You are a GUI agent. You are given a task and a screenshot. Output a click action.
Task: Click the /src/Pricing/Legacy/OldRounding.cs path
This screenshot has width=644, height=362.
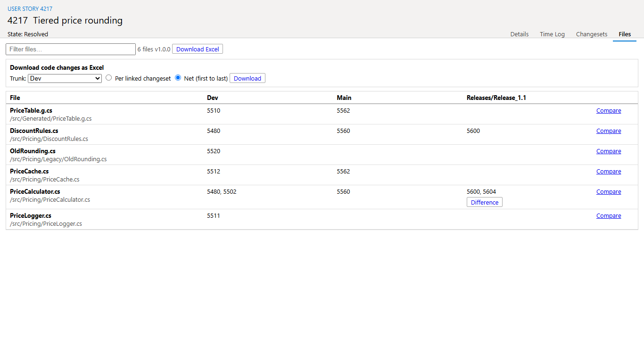[x=58, y=159]
